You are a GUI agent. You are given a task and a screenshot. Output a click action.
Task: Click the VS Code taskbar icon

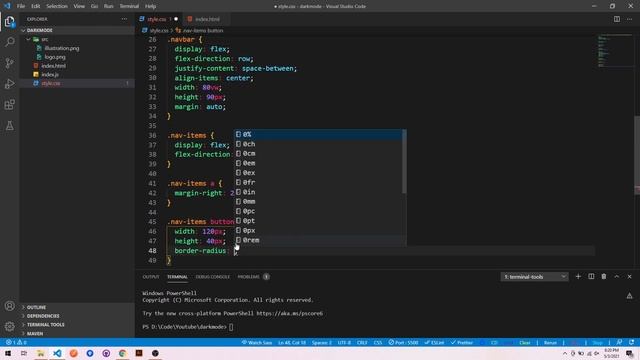[x=57, y=353]
